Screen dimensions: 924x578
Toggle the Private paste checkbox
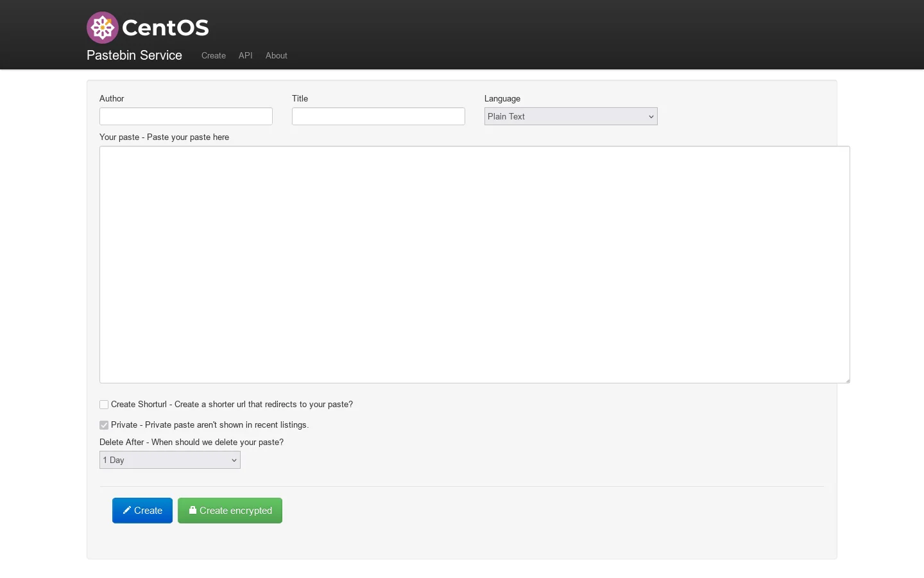tap(104, 425)
